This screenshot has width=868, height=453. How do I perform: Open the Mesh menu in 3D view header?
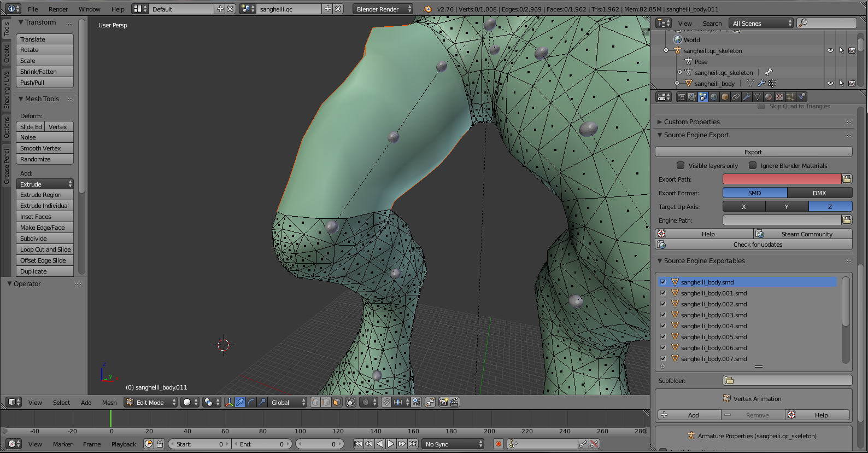tap(109, 402)
